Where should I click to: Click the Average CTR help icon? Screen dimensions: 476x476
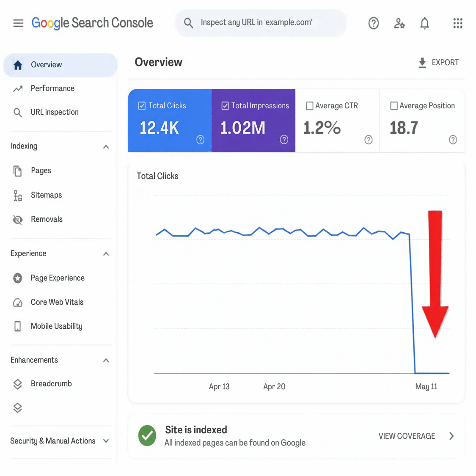pyautogui.click(x=368, y=140)
